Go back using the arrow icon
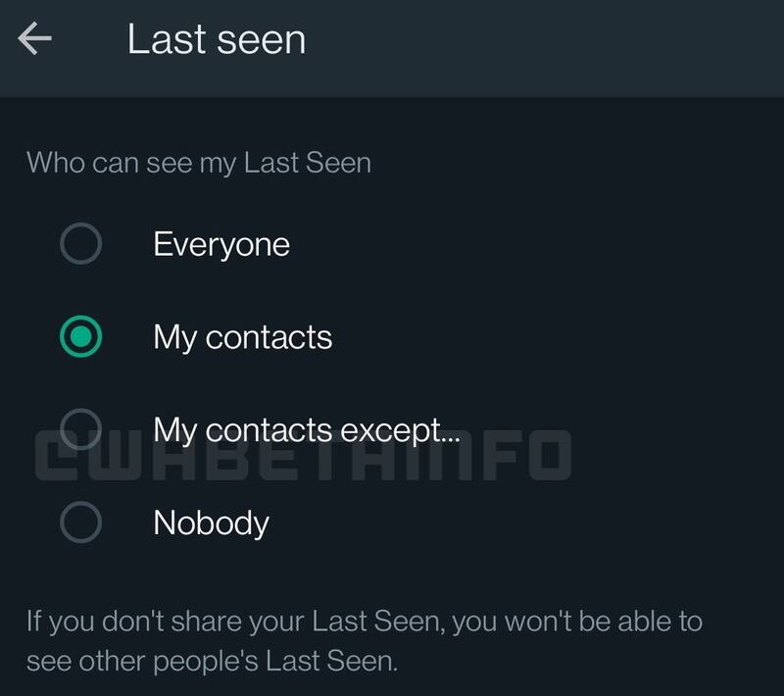Viewport: 784px width, 696px height. pyautogui.click(x=34, y=38)
